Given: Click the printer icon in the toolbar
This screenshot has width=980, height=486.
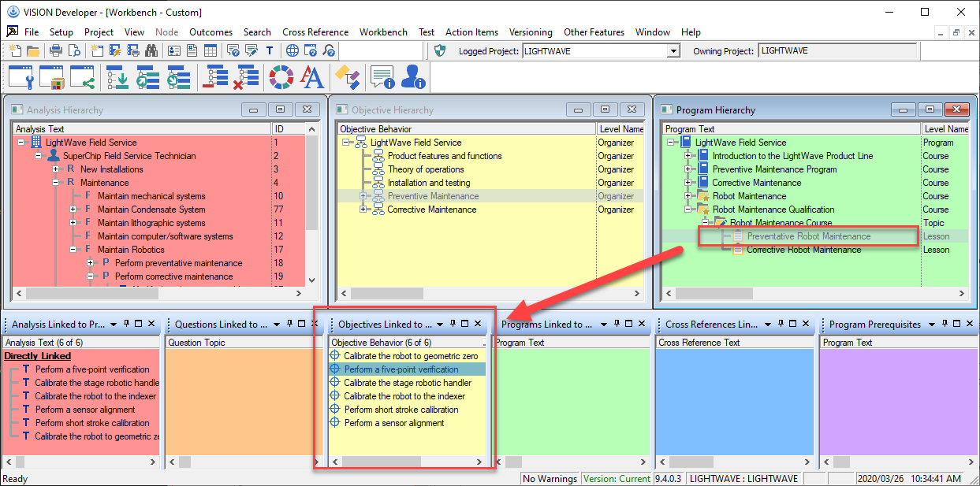Looking at the screenshot, I should click(x=56, y=51).
